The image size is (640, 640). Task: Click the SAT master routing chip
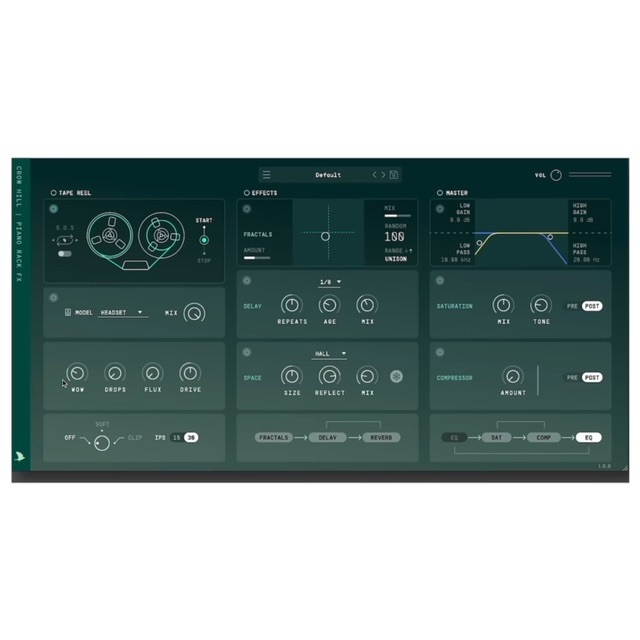pyautogui.click(x=496, y=438)
